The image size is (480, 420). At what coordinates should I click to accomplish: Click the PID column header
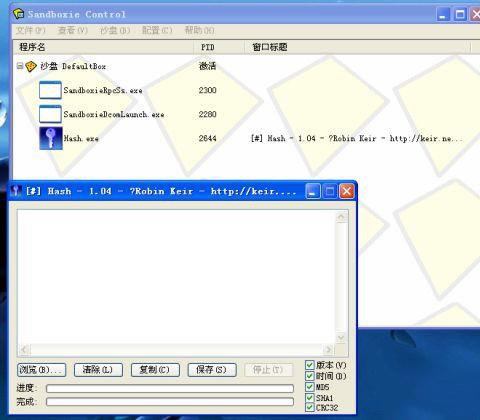tap(219, 47)
